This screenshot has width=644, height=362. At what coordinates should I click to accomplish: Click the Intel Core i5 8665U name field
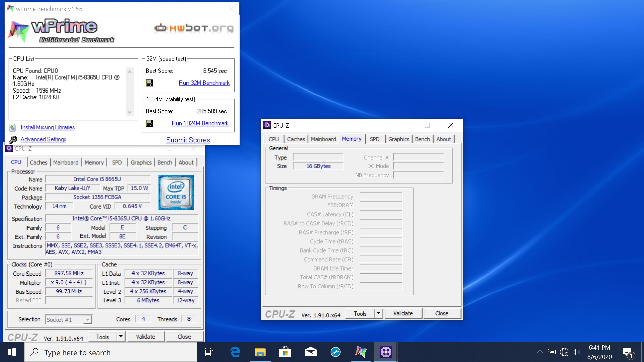[98, 179]
